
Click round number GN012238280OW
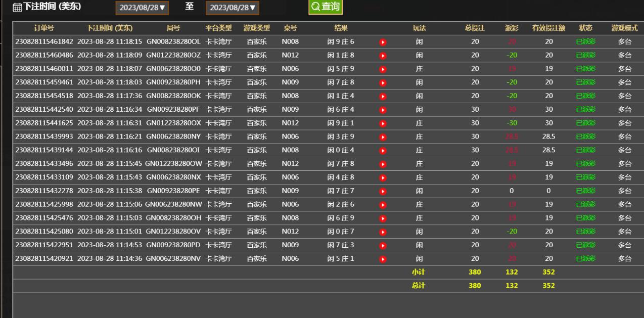tap(173, 164)
